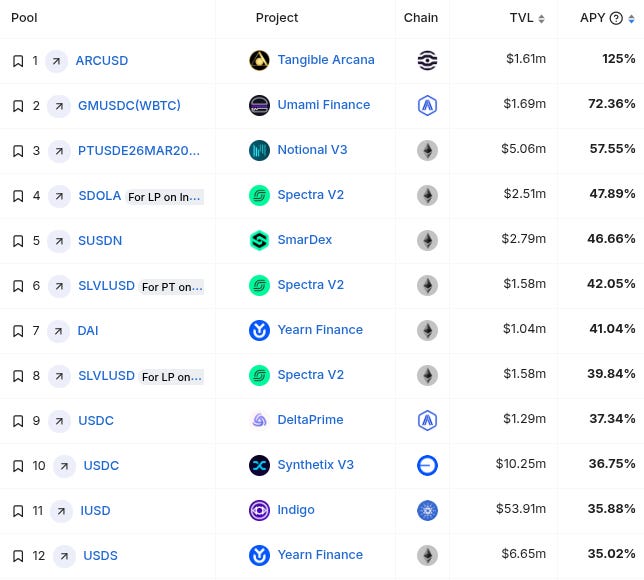This screenshot has width=644, height=580.
Task: Bookmark the PTUSDE26MAR20 pool
Action: 18,151
